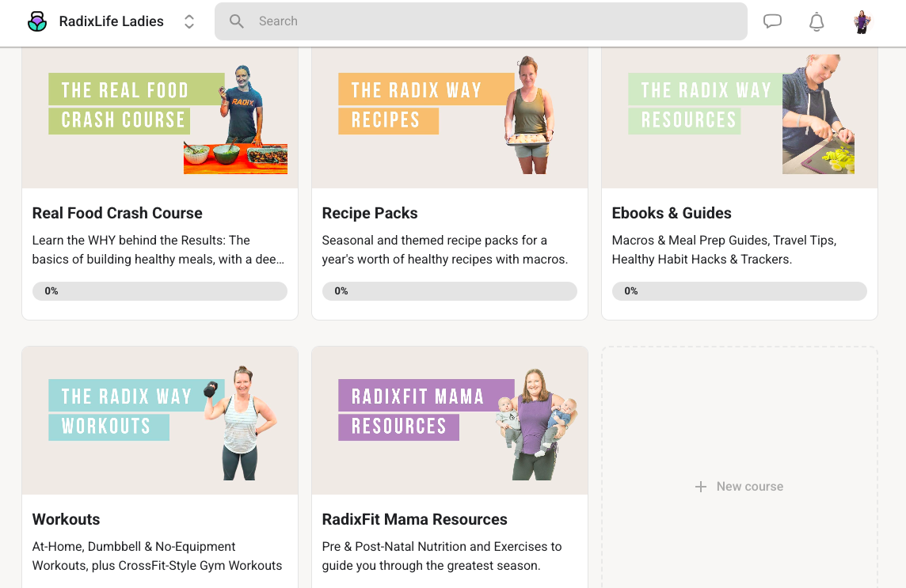This screenshot has width=906, height=588.
Task: Open the Real Food Crash Course title
Action: pyautogui.click(x=117, y=213)
